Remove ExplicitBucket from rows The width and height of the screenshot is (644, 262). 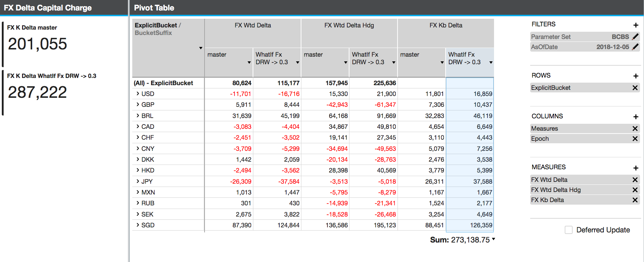[x=635, y=88]
